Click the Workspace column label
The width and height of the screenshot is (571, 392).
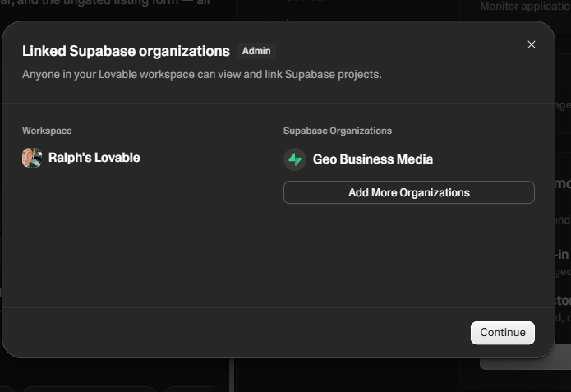pyautogui.click(x=47, y=131)
